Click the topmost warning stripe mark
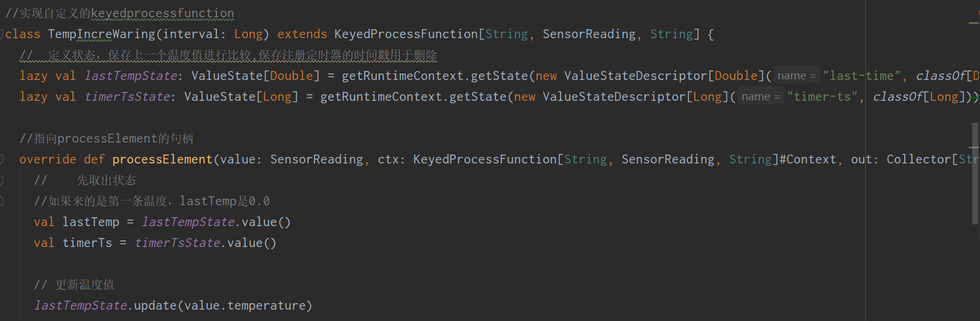This screenshot has height=321, width=980. point(974,23)
